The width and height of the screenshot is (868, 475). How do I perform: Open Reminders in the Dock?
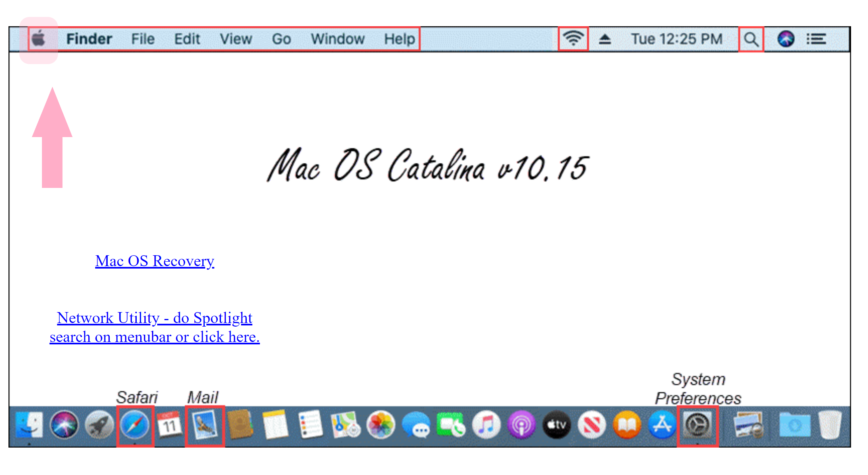coord(310,425)
